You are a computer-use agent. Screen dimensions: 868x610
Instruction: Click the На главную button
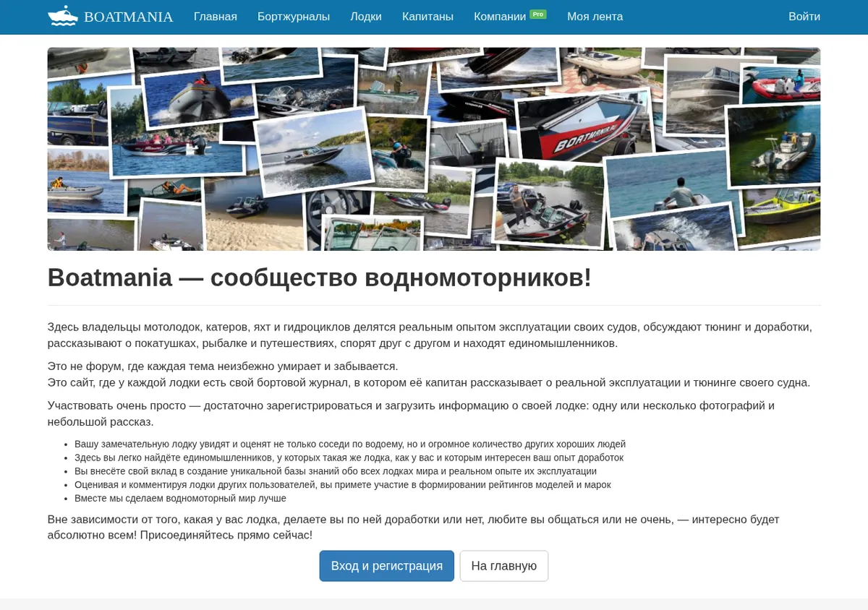pyautogui.click(x=504, y=566)
